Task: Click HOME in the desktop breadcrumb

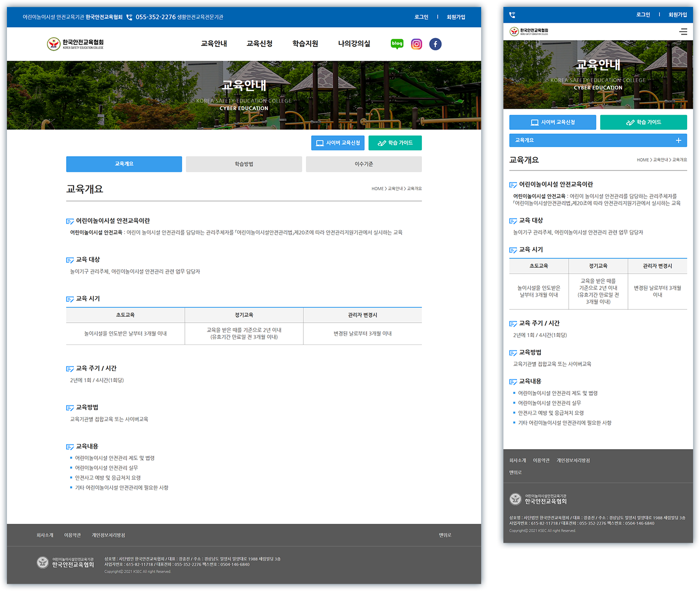Action: (377, 189)
